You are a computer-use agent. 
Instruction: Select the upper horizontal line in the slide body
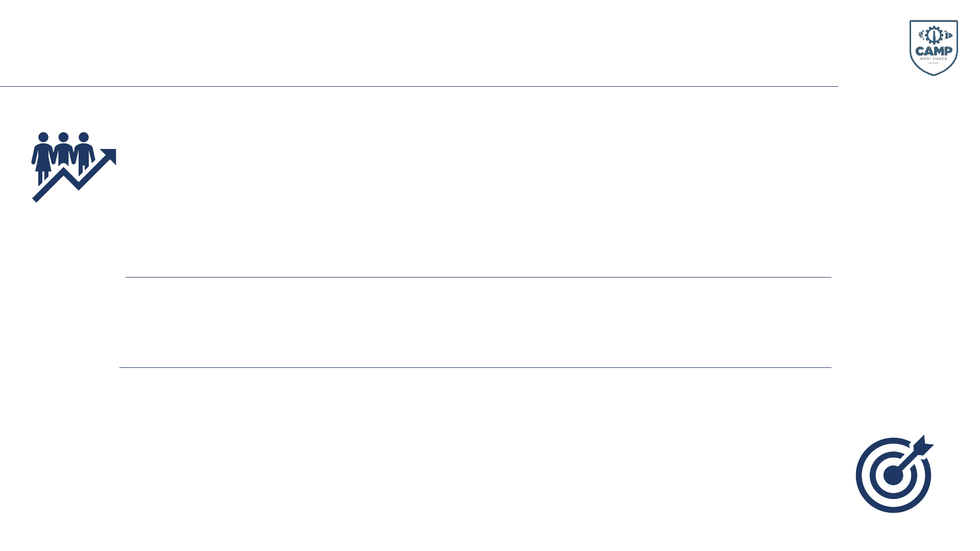(478, 277)
